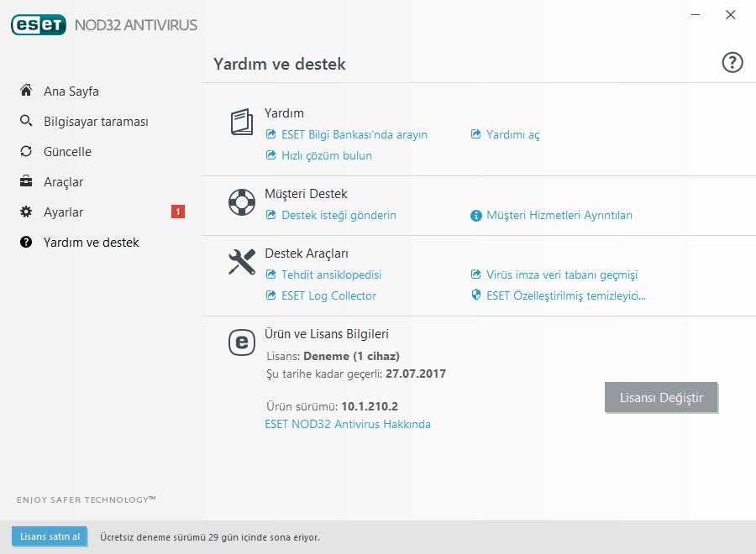Click the Yardım ve destek page heading
This screenshot has height=554, width=756.
(x=280, y=64)
